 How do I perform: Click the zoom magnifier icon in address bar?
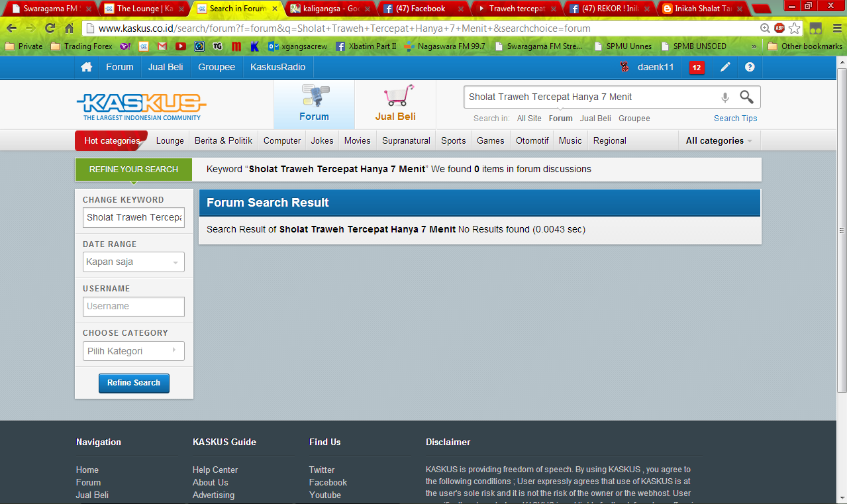[x=766, y=28]
